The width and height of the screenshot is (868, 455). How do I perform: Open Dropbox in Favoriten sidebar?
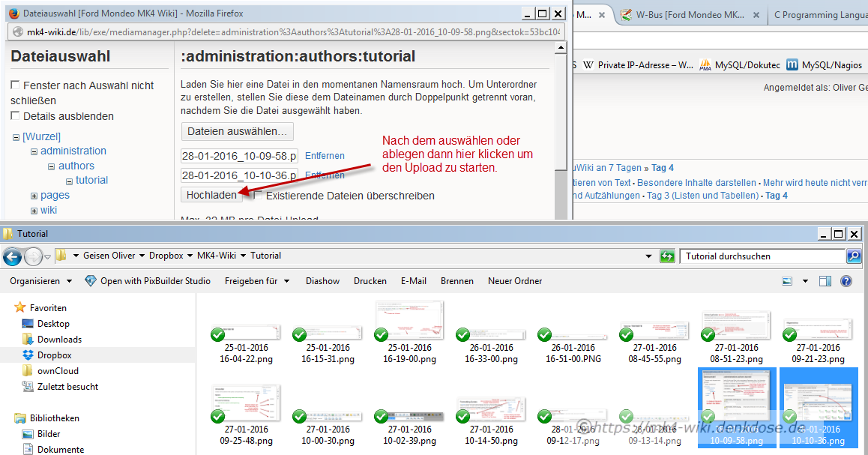click(x=54, y=355)
